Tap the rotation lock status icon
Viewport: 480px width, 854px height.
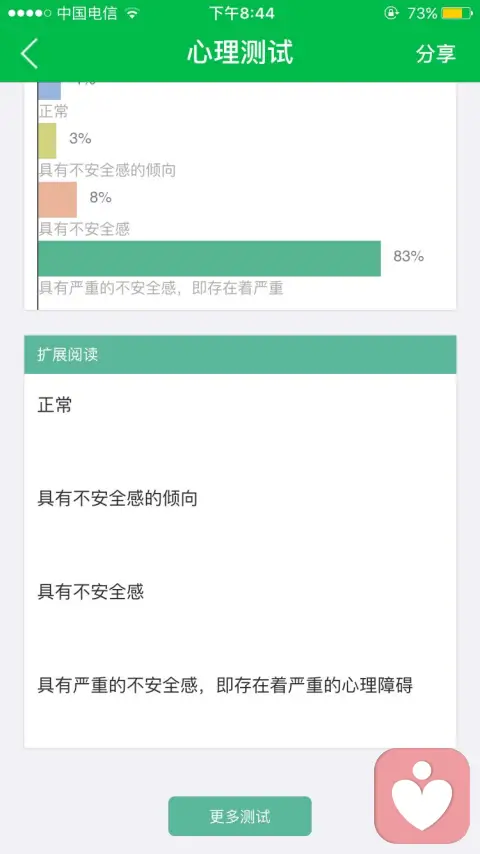391,13
